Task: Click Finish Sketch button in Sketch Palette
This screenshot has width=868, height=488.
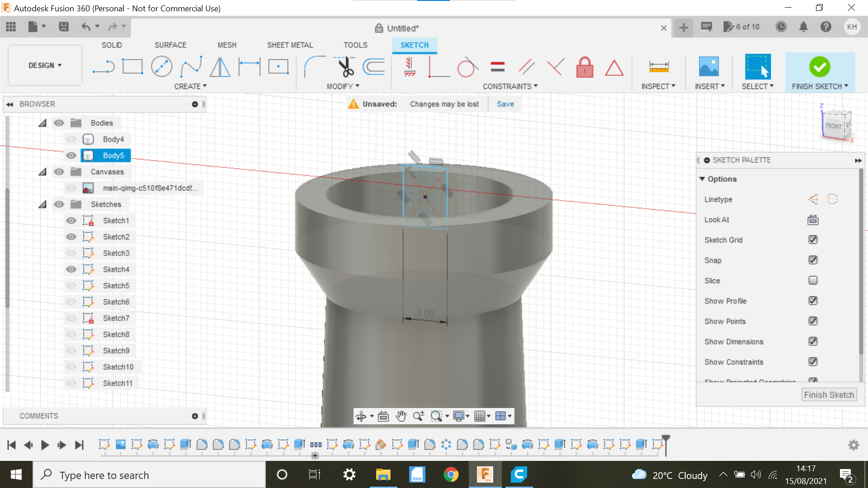Action: tap(829, 395)
